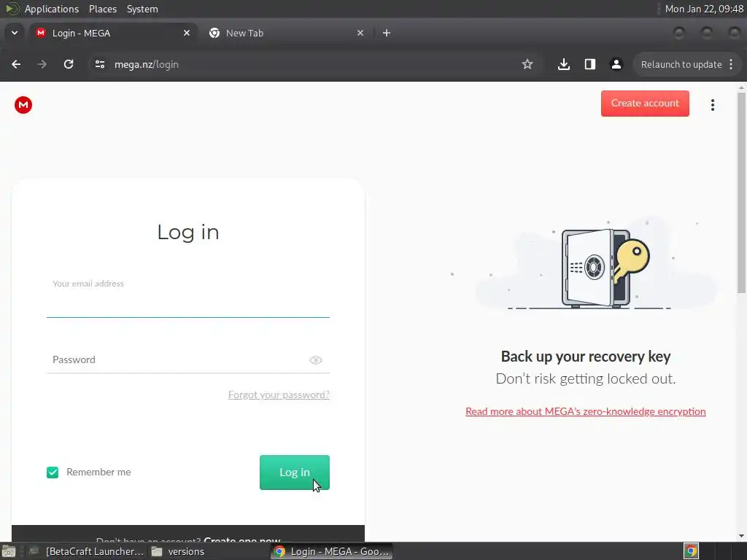Click the MEGA logo icon
The height and width of the screenshot is (560, 747).
pyautogui.click(x=23, y=105)
